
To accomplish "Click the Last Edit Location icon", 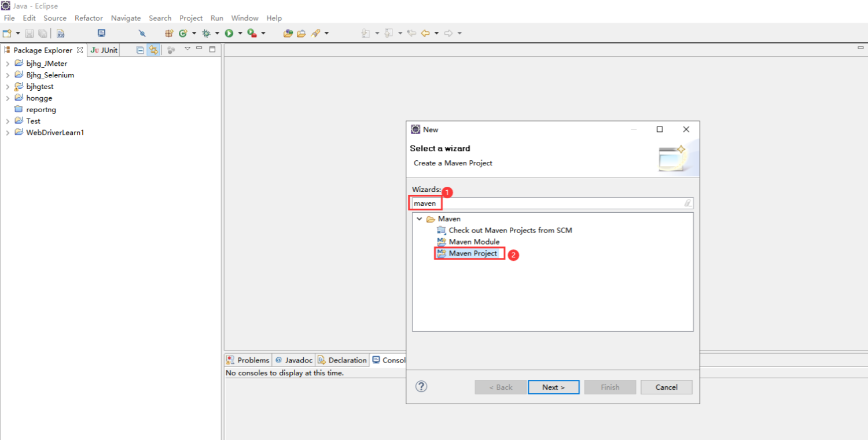I will click(x=411, y=33).
